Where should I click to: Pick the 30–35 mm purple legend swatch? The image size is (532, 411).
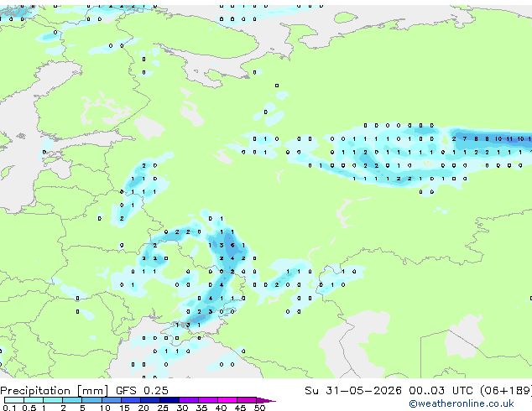click(189, 400)
